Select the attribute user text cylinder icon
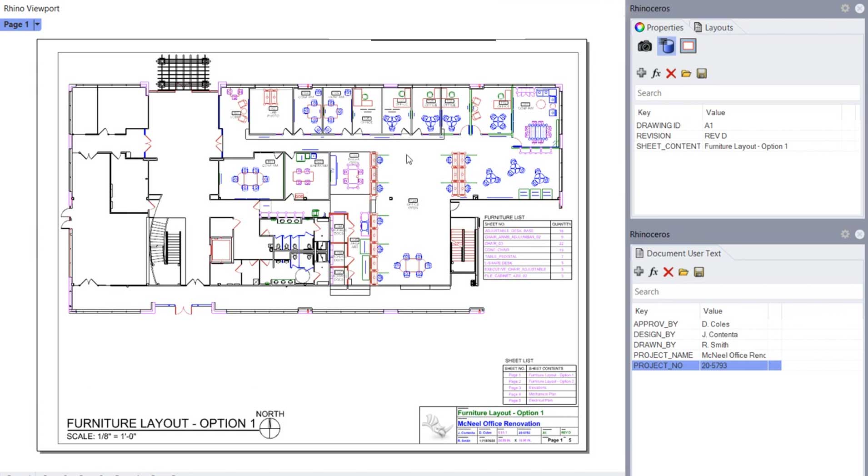Viewport: 868px width, 476px height. (x=667, y=46)
